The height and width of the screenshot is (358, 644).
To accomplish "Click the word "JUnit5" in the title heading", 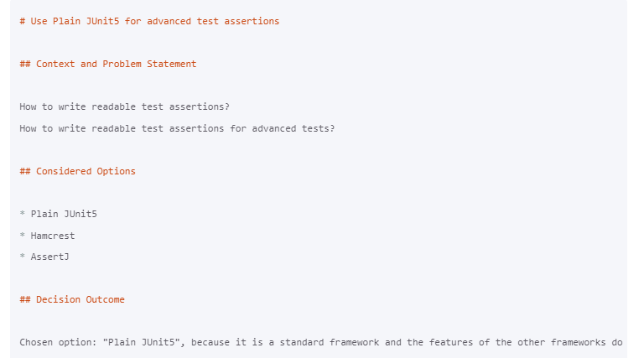I will 102,21.
